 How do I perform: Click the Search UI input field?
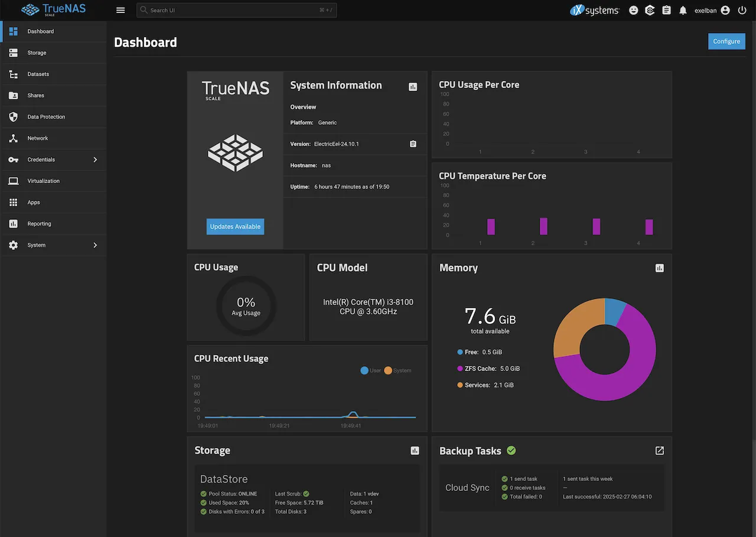tap(237, 10)
